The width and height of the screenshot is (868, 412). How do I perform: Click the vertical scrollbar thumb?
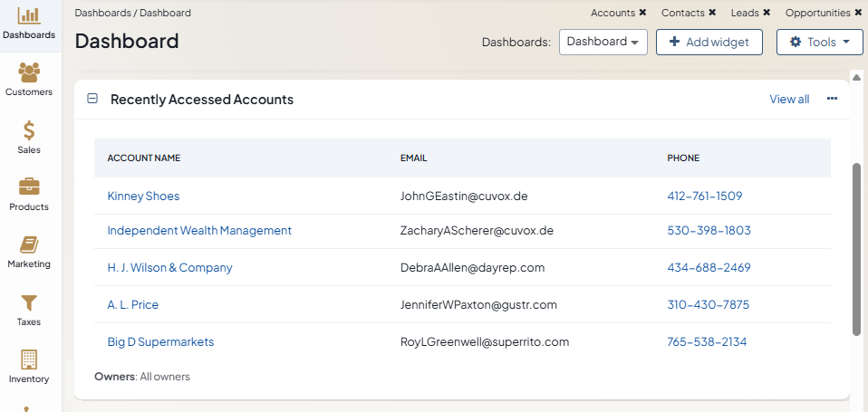(856, 249)
